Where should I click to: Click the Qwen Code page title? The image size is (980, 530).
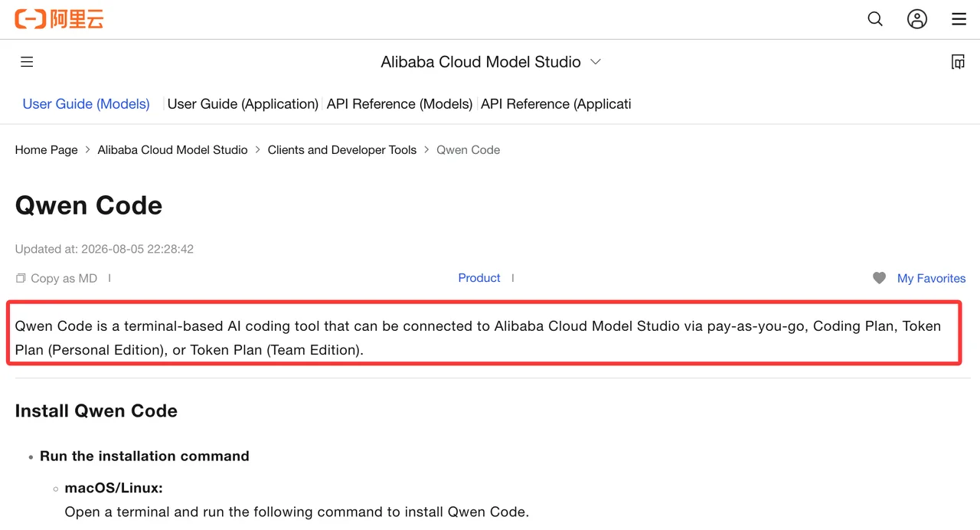pos(89,205)
